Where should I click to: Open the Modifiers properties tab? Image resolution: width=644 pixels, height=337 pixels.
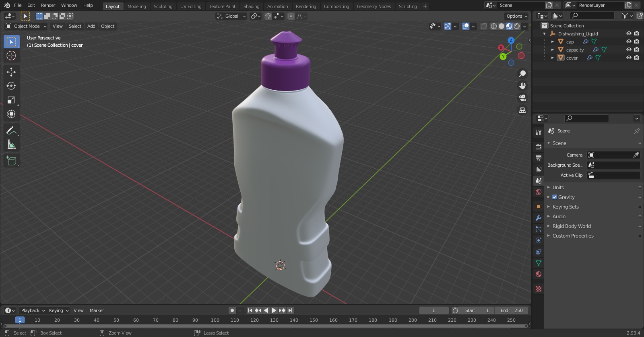point(539,218)
